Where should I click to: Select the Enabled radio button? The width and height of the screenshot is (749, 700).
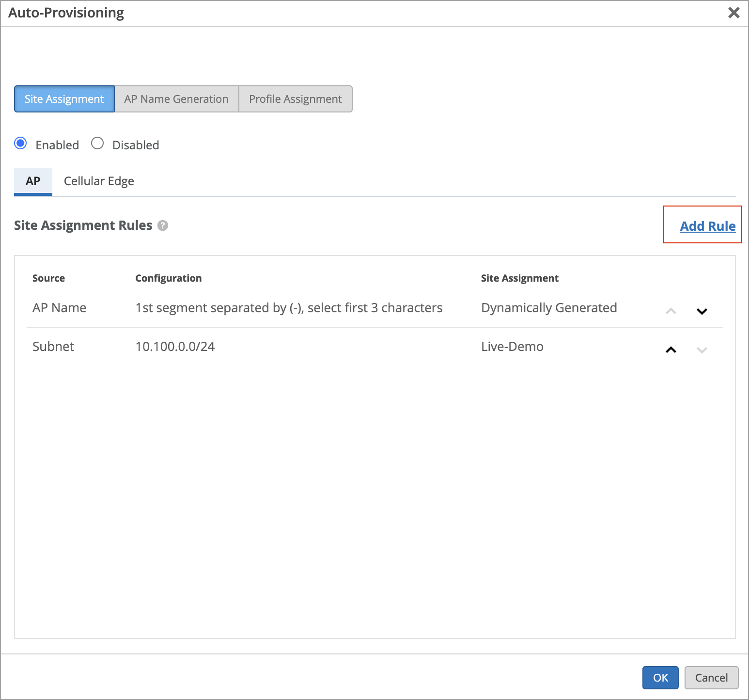20,143
